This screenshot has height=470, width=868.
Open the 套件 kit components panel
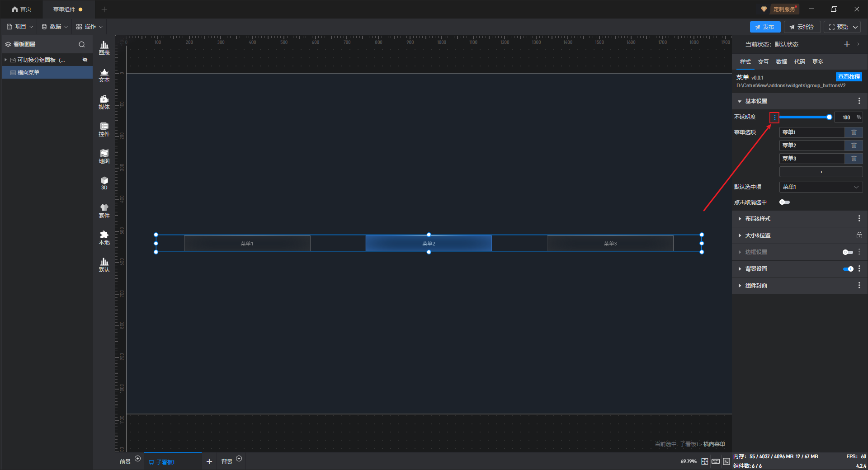[104, 211]
